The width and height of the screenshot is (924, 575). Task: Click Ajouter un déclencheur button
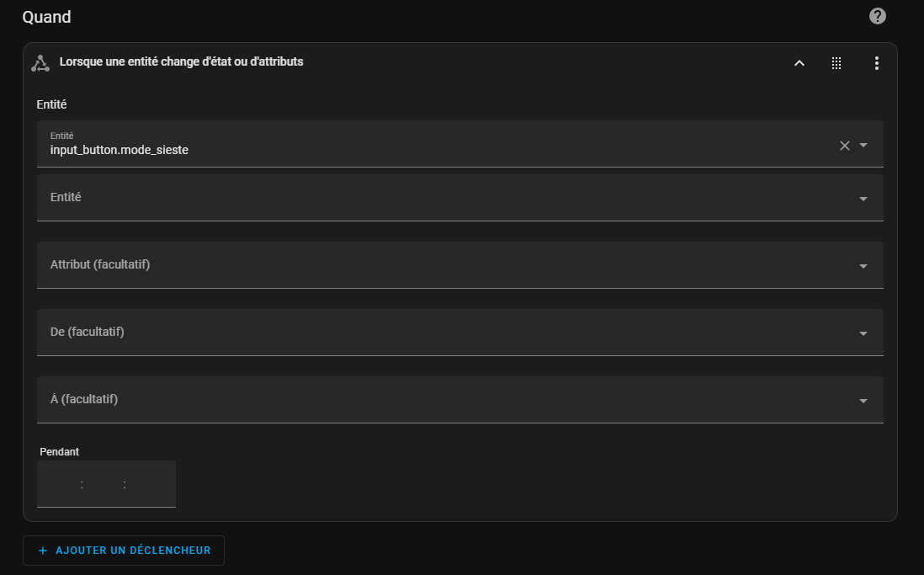click(x=124, y=551)
